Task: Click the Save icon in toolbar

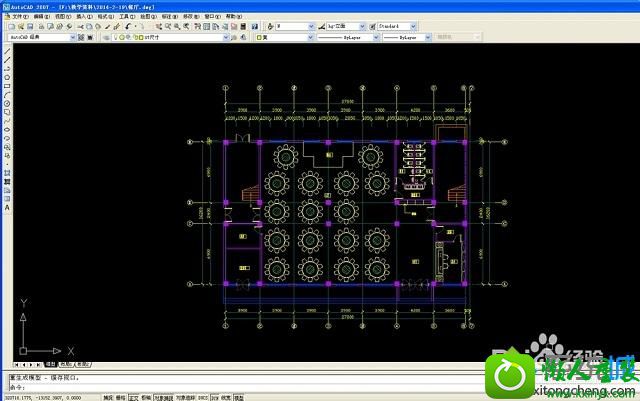Action: coord(30,27)
